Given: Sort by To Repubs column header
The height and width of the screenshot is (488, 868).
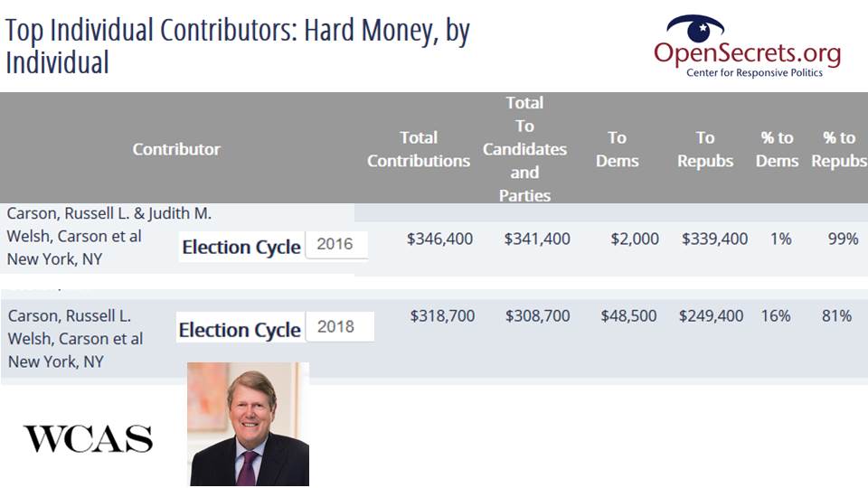Looking at the screenshot, I should [x=705, y=149].
